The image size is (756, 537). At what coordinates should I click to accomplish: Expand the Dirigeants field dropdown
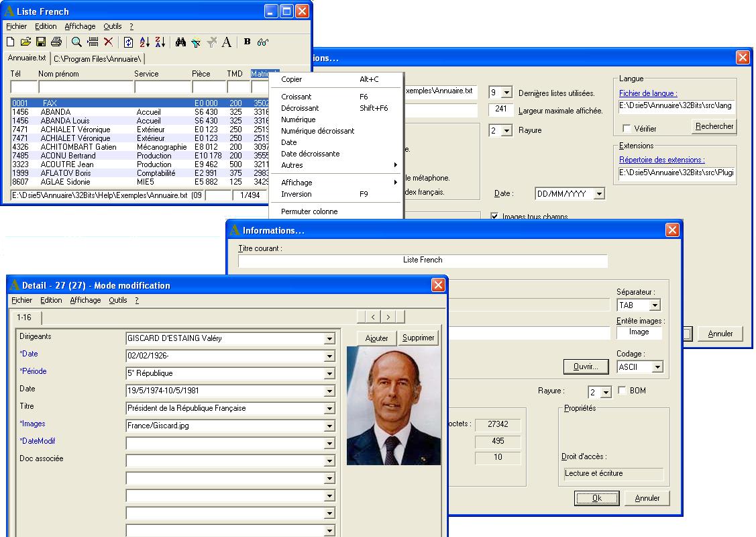coord(329,339)
